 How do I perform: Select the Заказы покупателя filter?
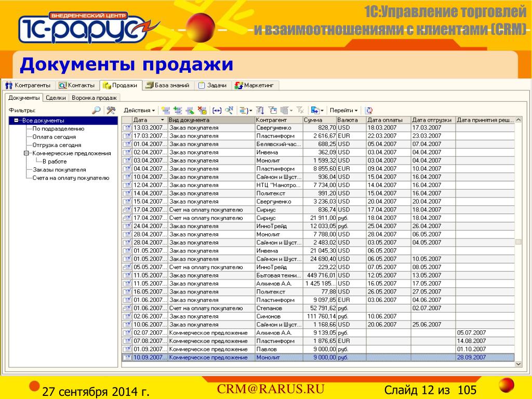[59, 170]
